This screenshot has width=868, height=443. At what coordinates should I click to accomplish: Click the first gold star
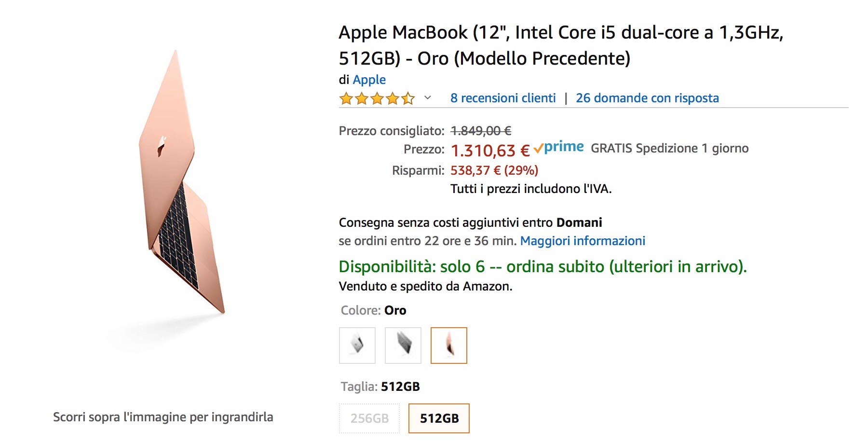pos(346,98)
